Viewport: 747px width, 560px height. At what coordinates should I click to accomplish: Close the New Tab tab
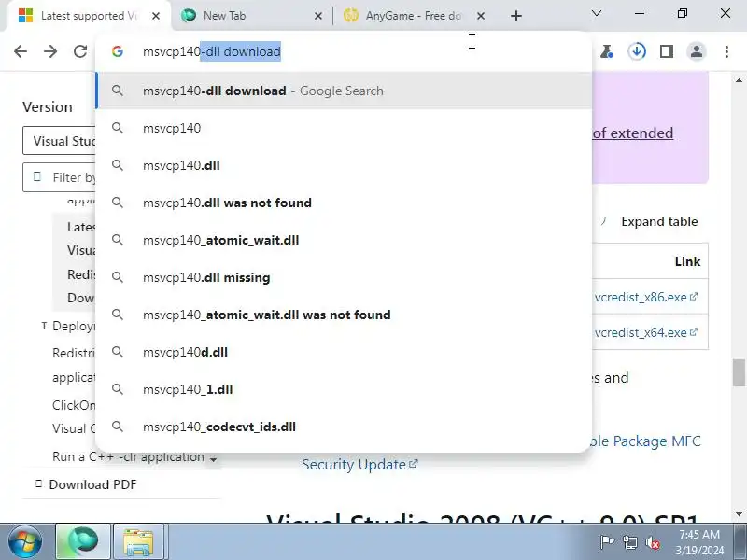tap(318, 16)
